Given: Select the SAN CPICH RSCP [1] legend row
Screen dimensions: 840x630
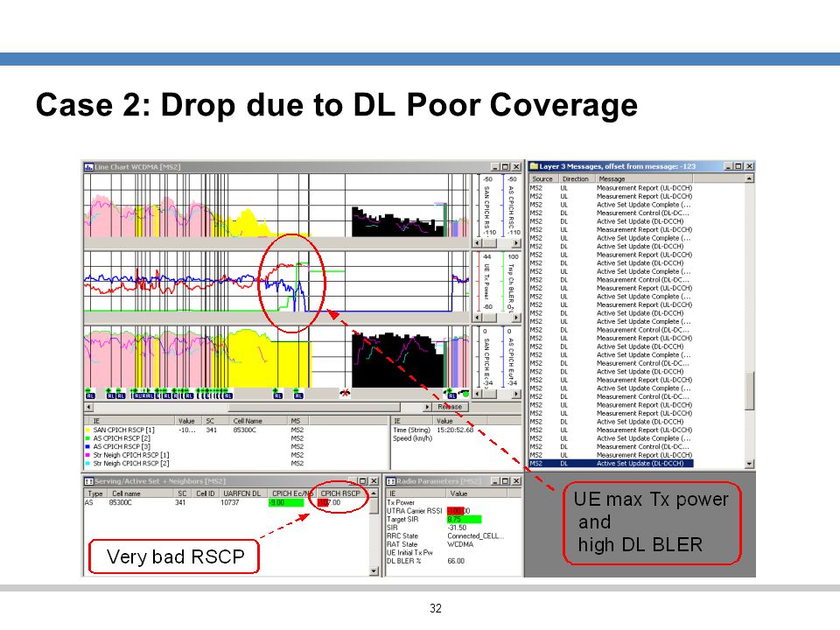Looking at the screenshot, I should (236, 430).
